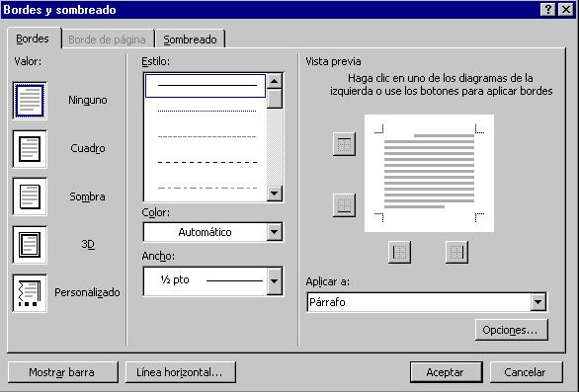Click the Estilo list scroll up arrow
Image resolution: width=579 pixels, height=392 pixels.
(275, 81)
